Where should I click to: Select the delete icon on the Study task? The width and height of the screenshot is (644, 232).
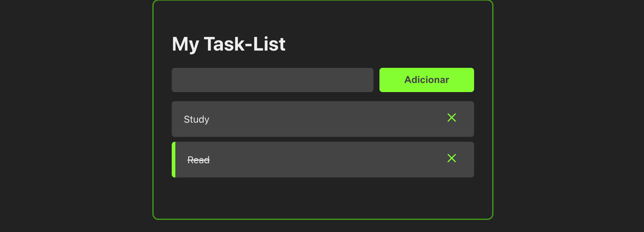click(451, 118)
